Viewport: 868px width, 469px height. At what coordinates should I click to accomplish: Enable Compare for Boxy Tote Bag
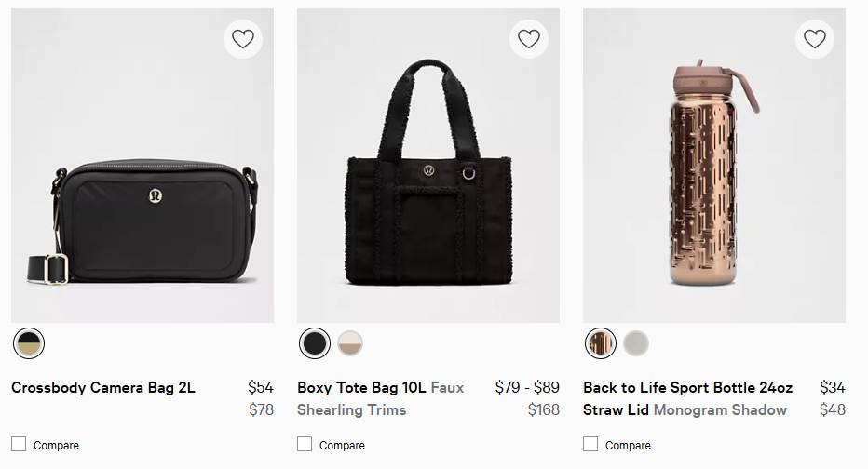(305, 444)
